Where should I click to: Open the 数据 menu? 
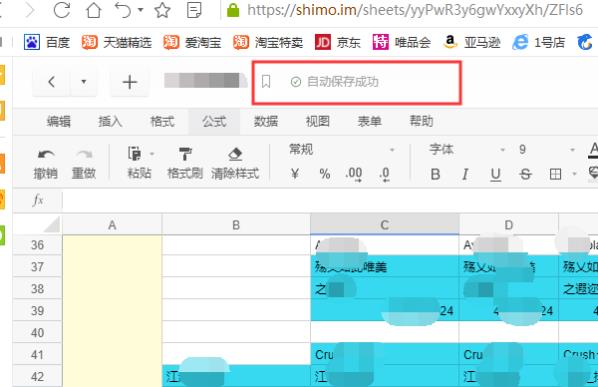pyautogui.click(x=266, y=121)
